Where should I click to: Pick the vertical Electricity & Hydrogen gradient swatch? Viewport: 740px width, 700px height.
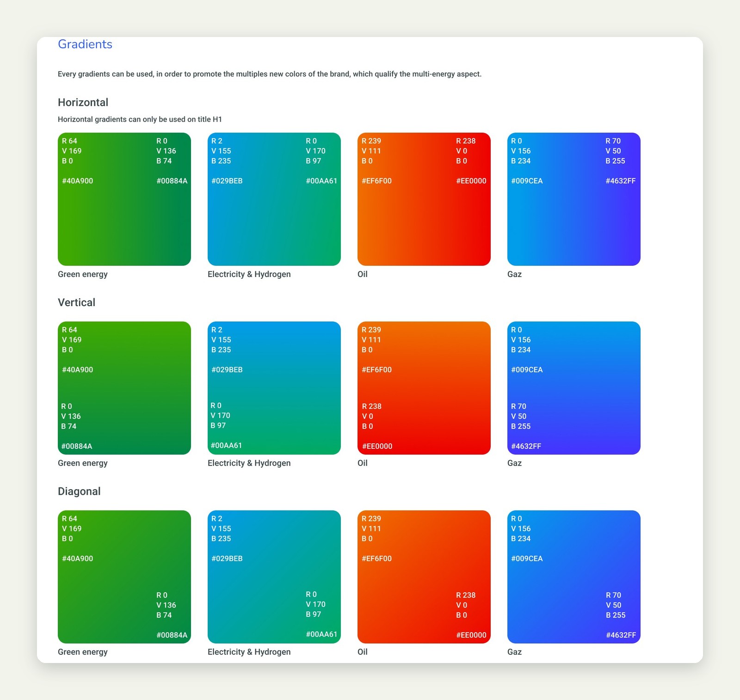point(274,388)
